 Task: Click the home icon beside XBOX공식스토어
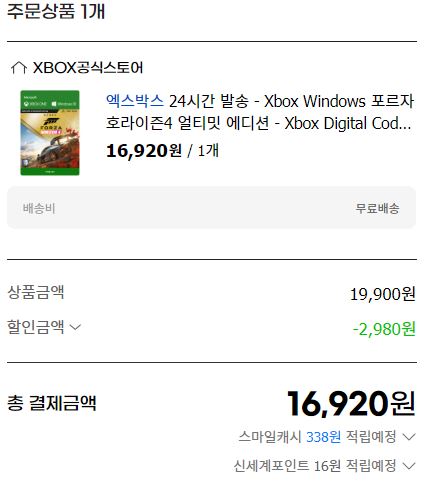coord(19,68)
